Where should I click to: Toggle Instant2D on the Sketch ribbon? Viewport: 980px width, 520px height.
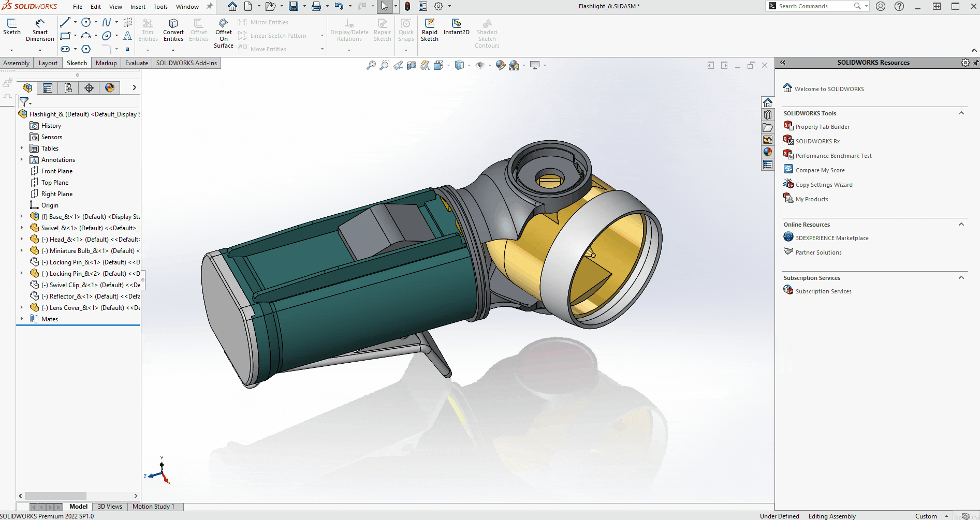point(456,27)
